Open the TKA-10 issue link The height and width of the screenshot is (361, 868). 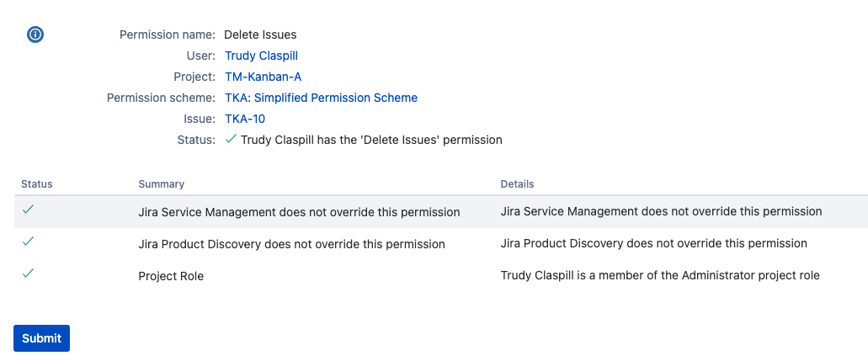[245, 119]
